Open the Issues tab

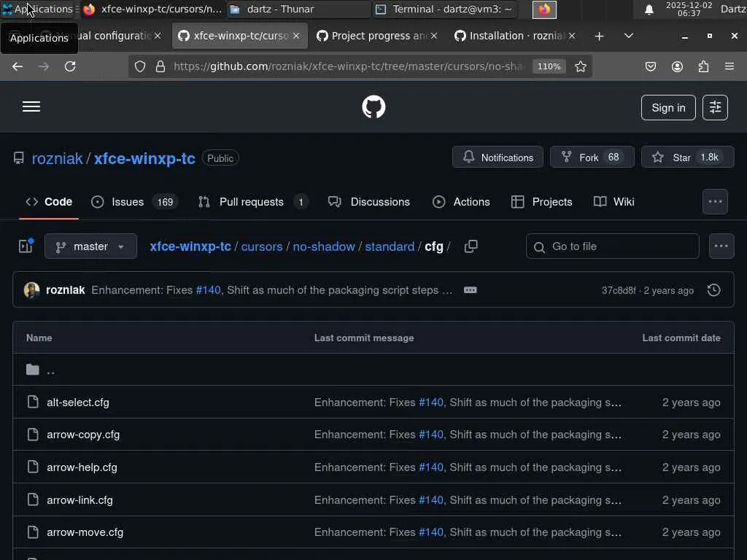(x=134, y=202)
